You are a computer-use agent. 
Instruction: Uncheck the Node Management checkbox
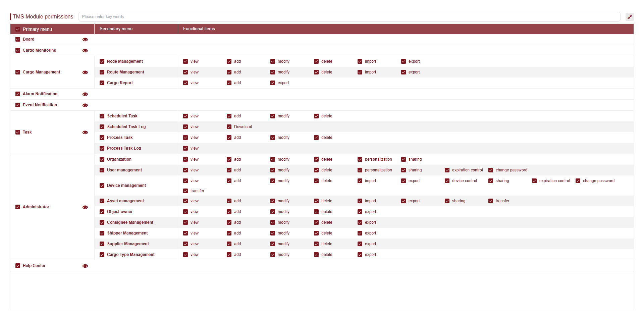pyautogui.click(x=102, y=61)
